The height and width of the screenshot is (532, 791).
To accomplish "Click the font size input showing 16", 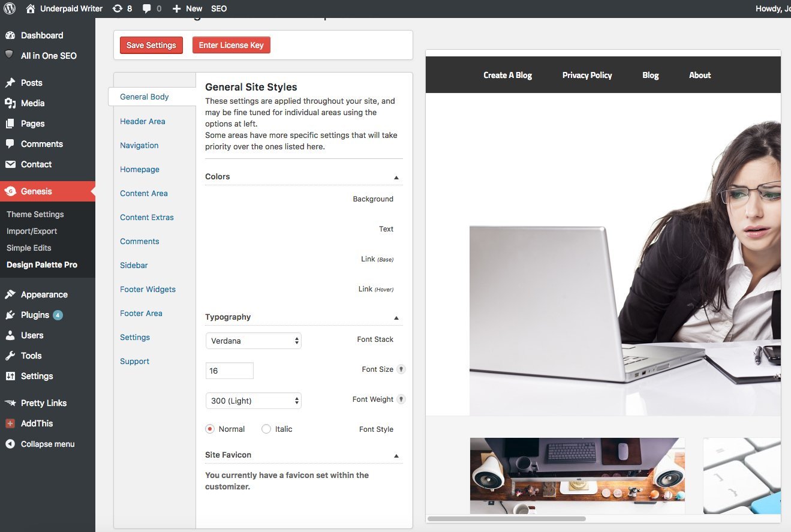I will click(229, 371).
